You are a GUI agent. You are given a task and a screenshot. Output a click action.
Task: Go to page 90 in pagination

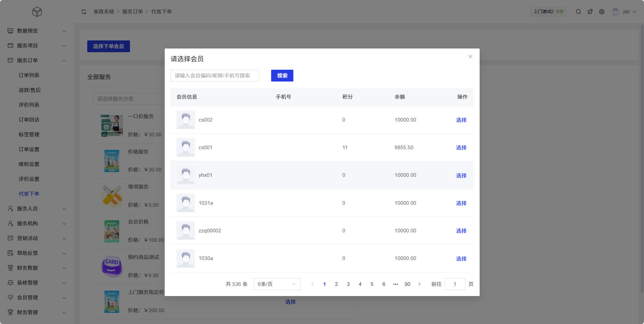407,284
